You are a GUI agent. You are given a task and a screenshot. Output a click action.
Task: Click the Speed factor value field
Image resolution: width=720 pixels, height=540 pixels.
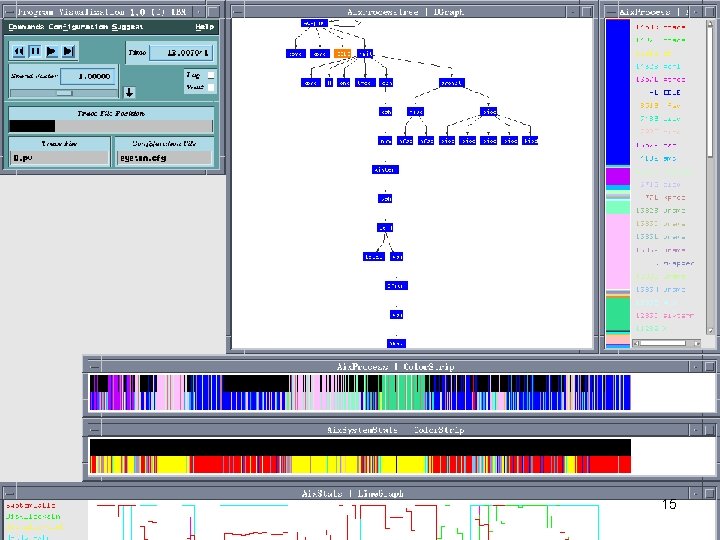(88, 76)
